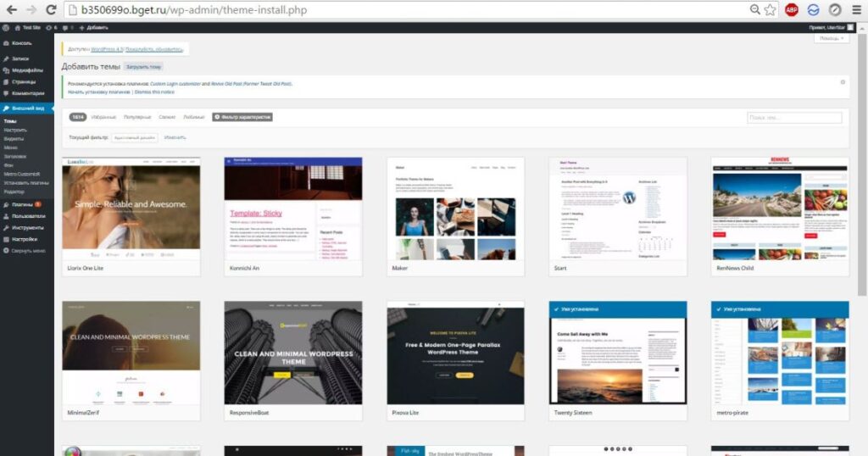Open the Twenty Sixteen theme thumbnail
The width and height of the screenshot is (868, 456).
pos(618,353)
